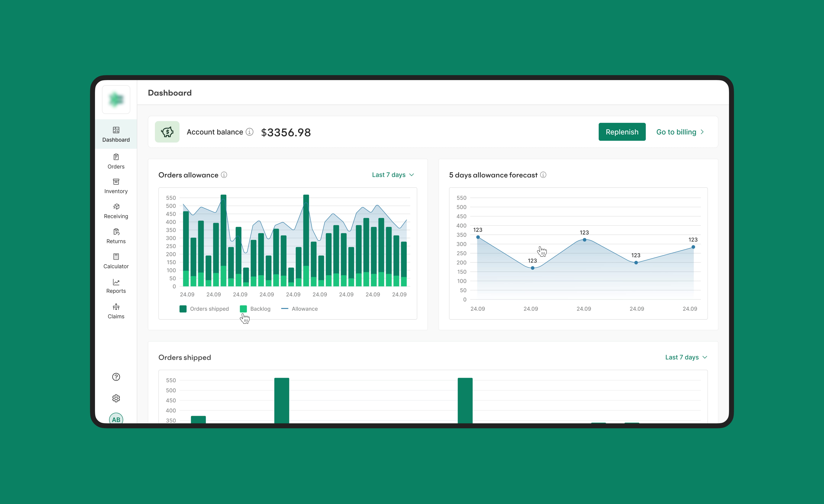Click the Returns clipboard icon

point(116,232)
